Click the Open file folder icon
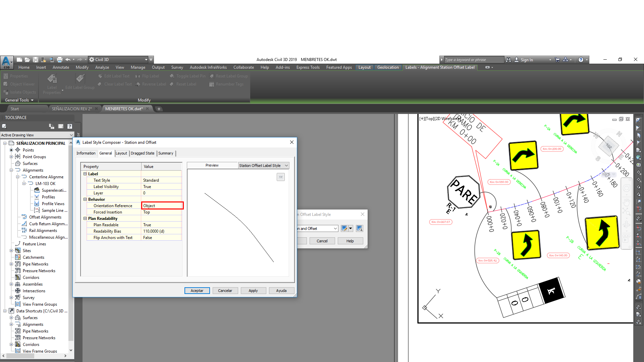The image size is (644, 362). click(x=28, y=59)
